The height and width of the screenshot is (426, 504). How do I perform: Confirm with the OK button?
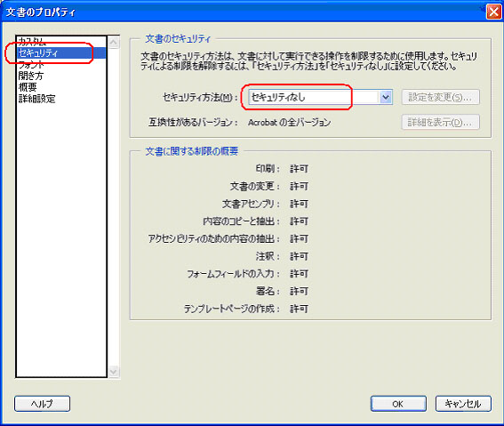398,404
